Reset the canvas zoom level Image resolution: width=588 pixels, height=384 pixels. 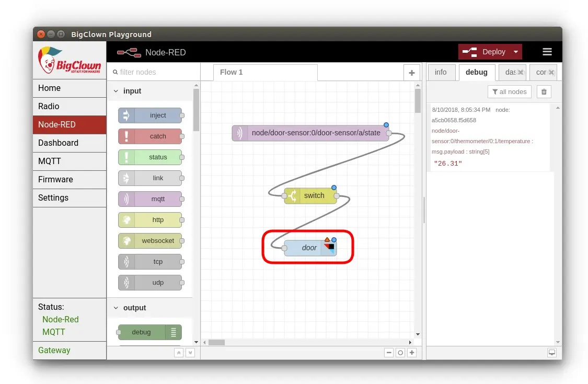coord(400,353)
